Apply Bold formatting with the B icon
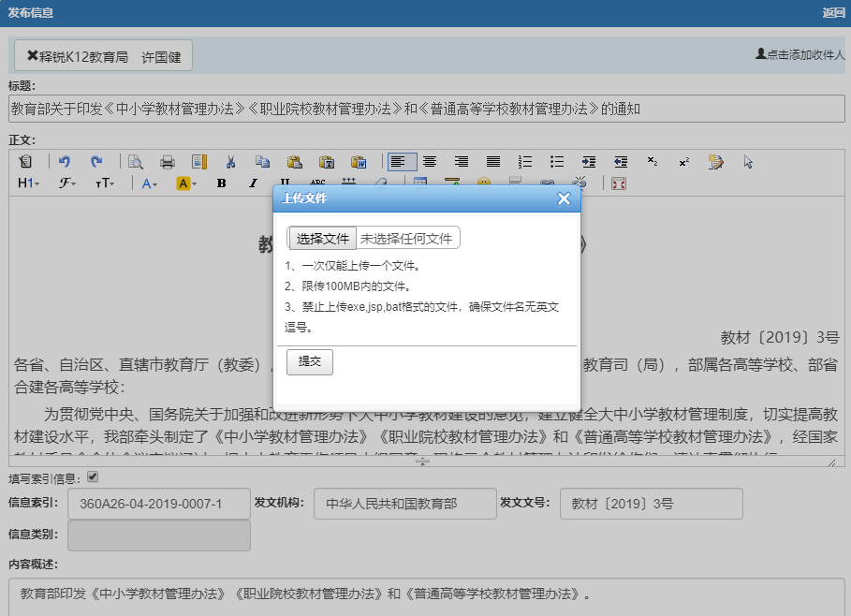Image resolution: width=851 pixels, height=616 pixels. pos(222,183)
